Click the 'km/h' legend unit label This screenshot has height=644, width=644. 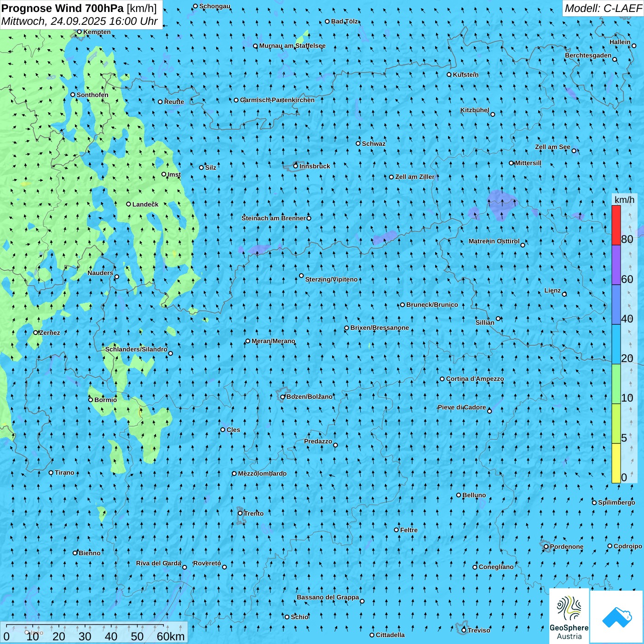pyautogui.click(x=625, y=200)
